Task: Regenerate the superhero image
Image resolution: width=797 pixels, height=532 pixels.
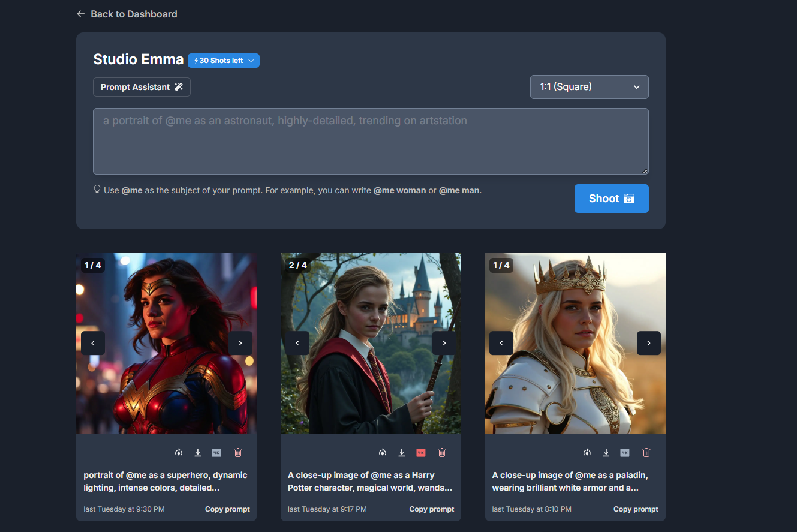Action: point(179,453)
